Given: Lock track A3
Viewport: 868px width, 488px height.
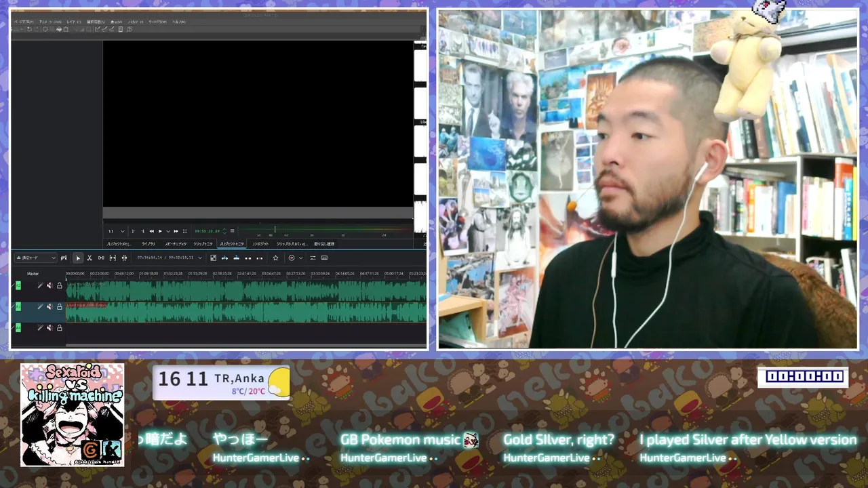Looking at the screenshot, I should (60, 306).
